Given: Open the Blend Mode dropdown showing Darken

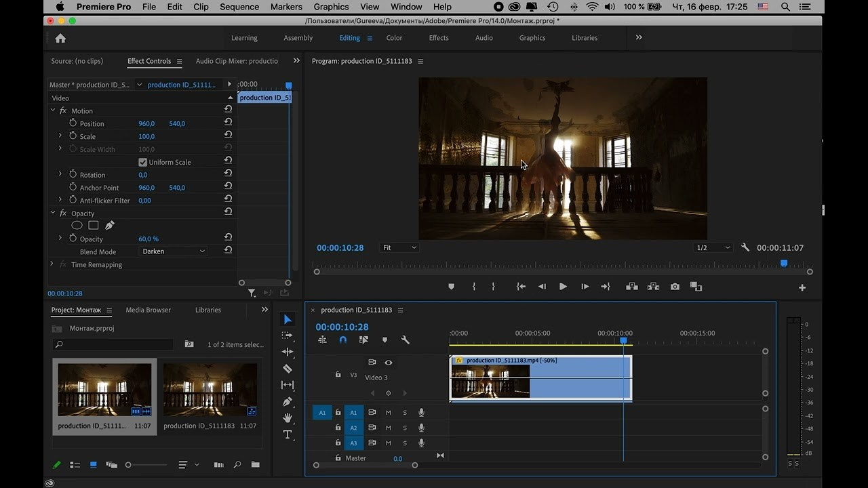Looking at the screenshot, I should pos(174,251).
